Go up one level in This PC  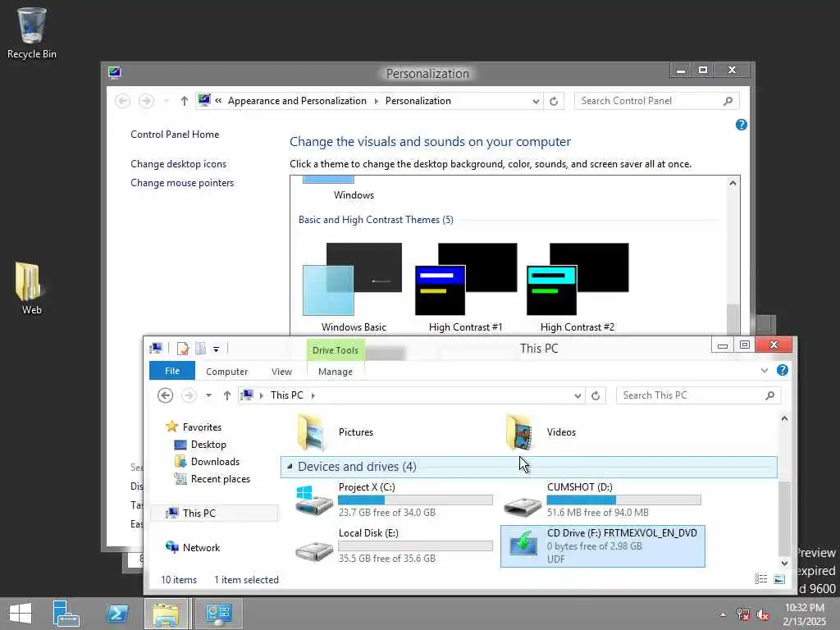(227, 395)
